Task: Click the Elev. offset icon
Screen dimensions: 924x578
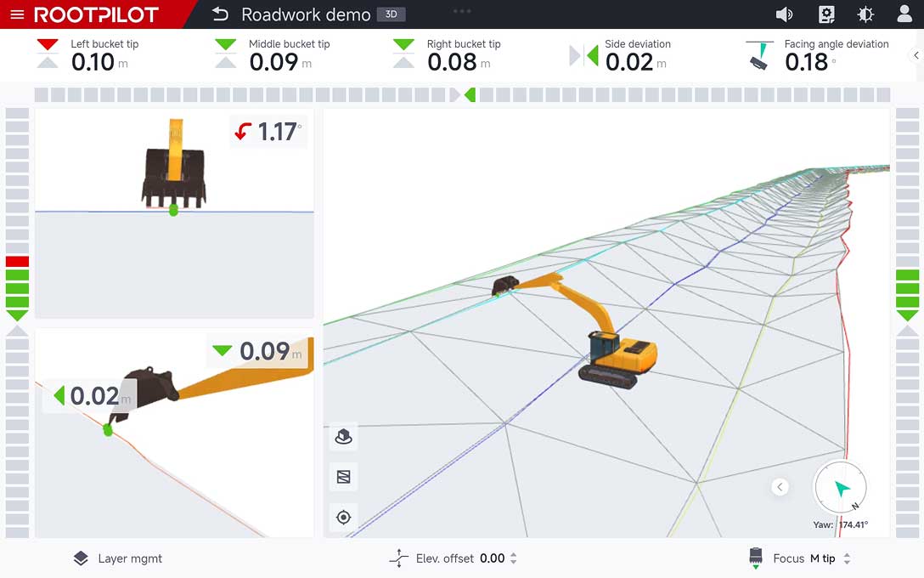Action: coord(399,558)
